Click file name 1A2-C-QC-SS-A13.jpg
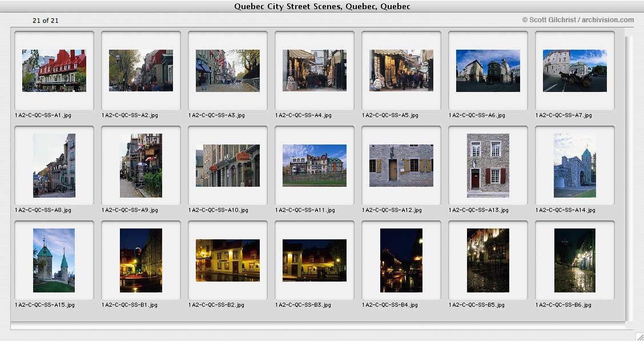 point(478,210)
